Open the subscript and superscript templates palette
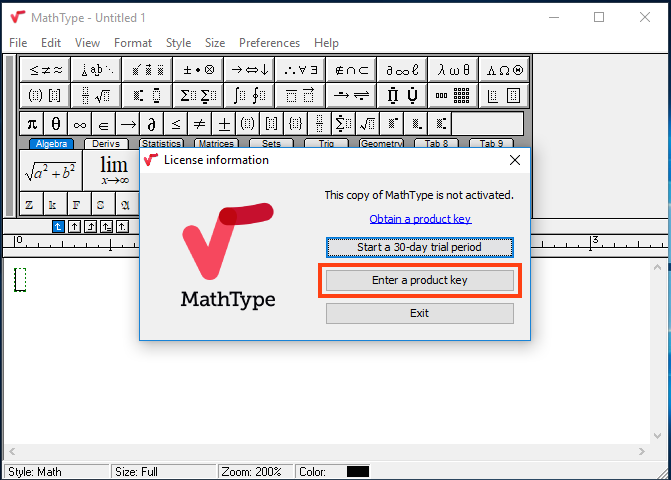The height and width of the screenshot is (480, 671). point(147,95)
